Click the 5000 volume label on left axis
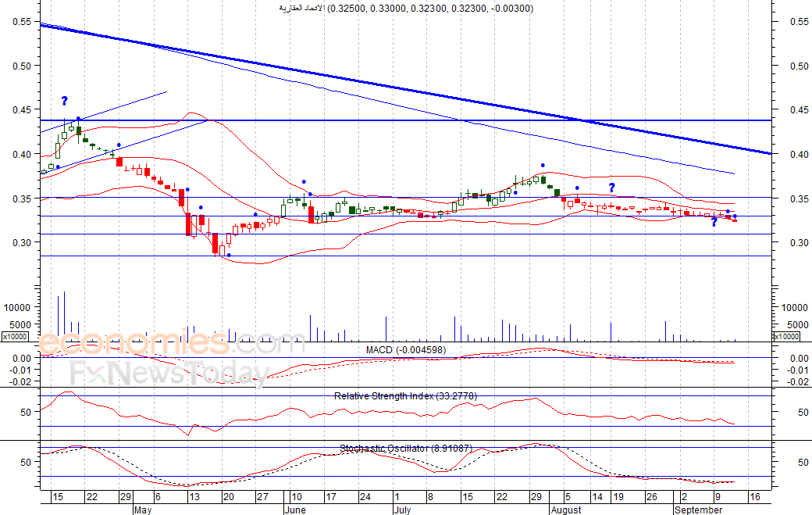Viewport: 812px width, 515px height. (20, 325)
